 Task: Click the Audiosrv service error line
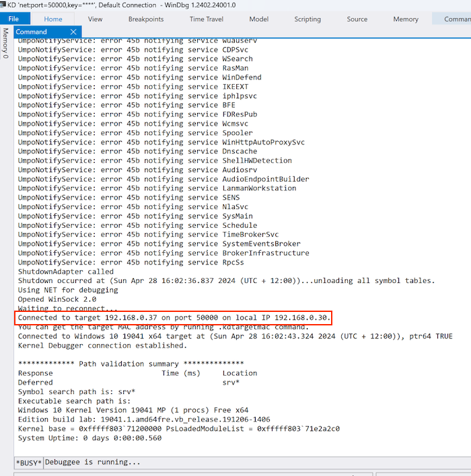click(137, 169)
